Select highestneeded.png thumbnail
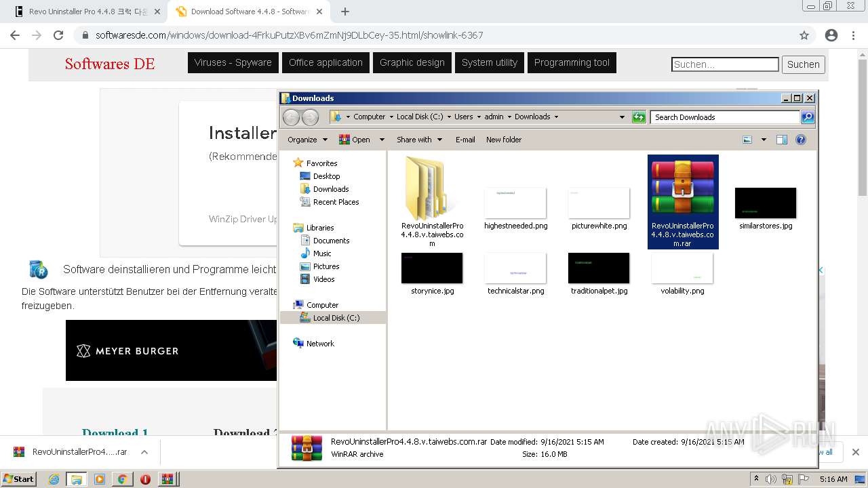 (x=515, y=203)
